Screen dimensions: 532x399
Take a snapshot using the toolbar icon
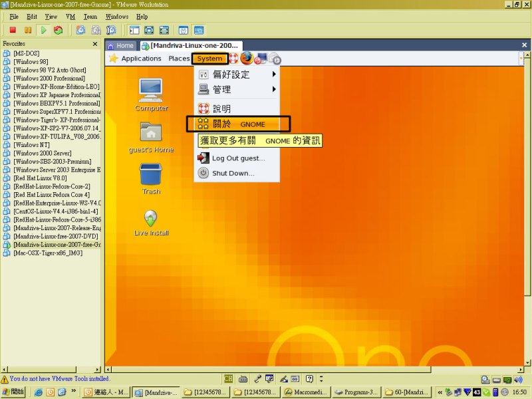[80, 30]
